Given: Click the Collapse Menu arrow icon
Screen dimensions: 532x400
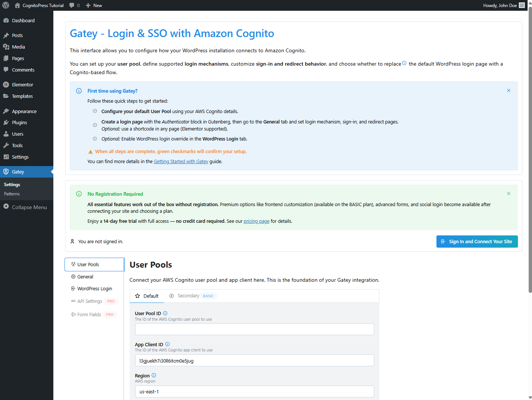Looking at the screenshot, I should point(6,206).
